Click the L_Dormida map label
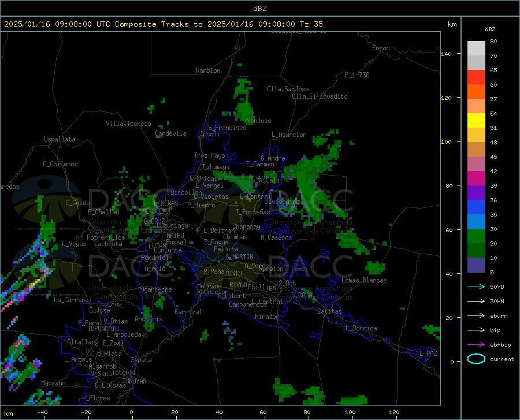Screen dimensions: 520x420 [x=361, y=328]
